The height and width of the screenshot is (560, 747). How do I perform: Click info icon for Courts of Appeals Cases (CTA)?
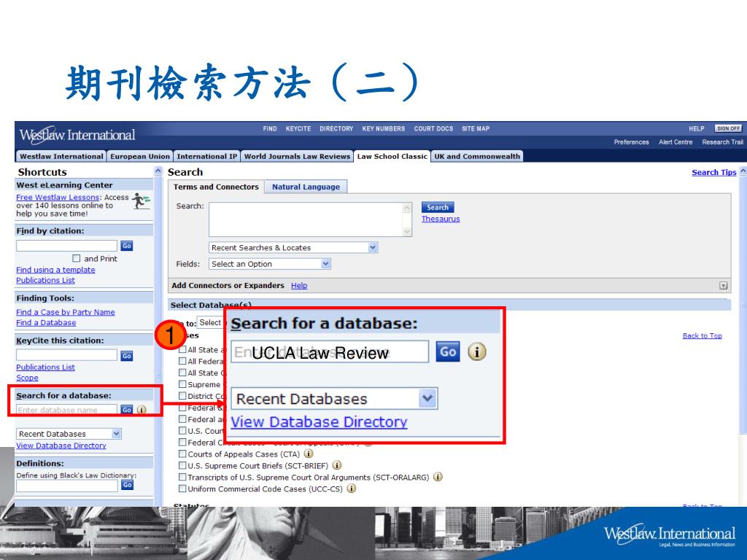point(309,454)
